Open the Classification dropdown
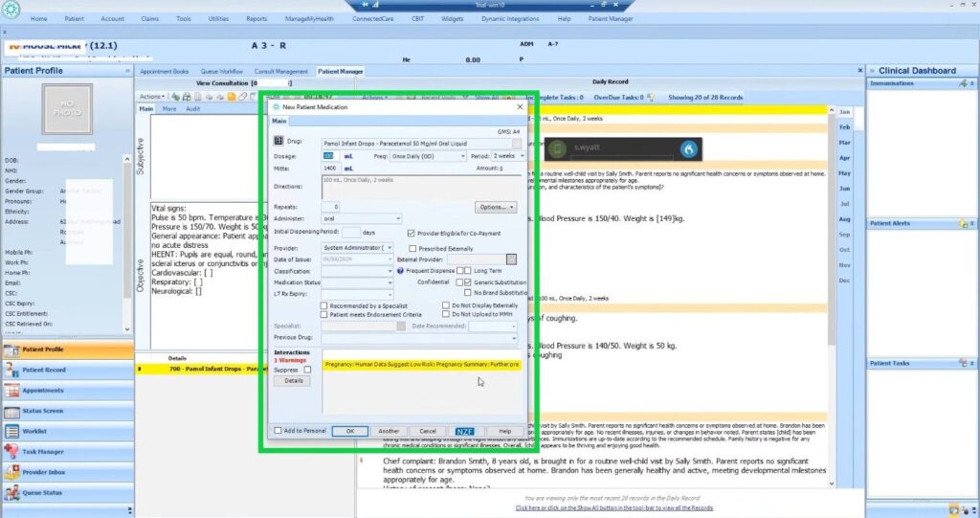This screenshot has width=980, height=518. (x=390, y=272)
